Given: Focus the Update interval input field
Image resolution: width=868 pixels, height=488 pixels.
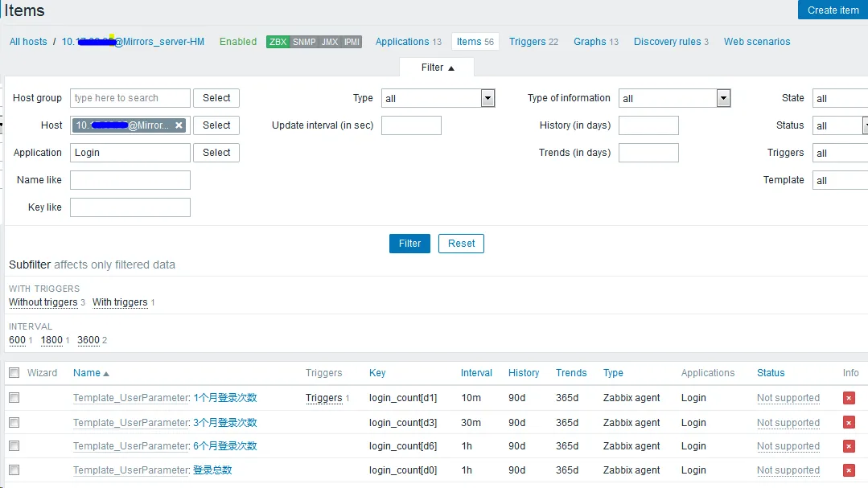Looking at the screenshot, I should 411,125.
